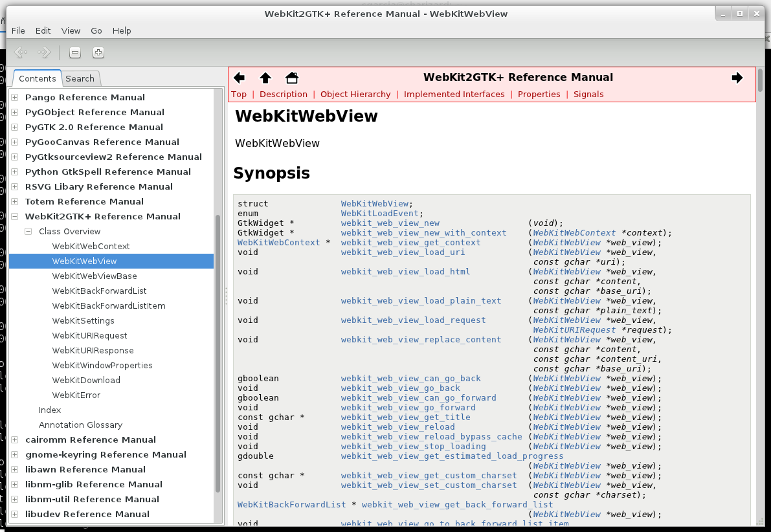771x532 pixels.
Task: Open webkit_web_view_load_html function link
Action: pos(405,271)
